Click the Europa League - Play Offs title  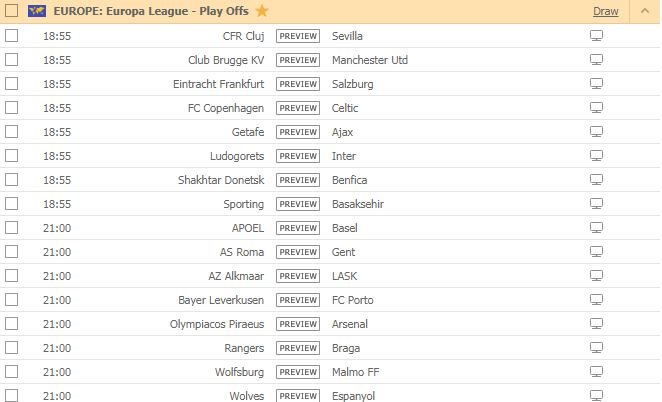tap(151, 11)
